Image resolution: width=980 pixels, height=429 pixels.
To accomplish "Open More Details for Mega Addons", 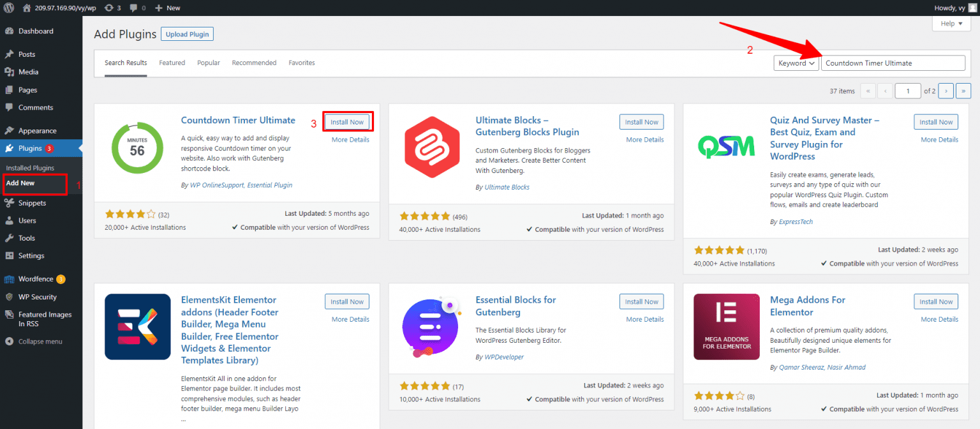I will (x=939, y=319).
